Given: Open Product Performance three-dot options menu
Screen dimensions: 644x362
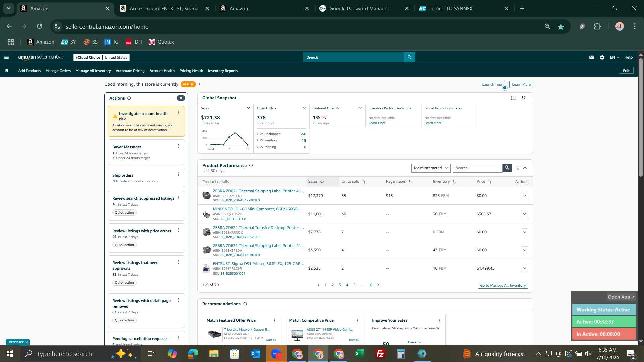Looking at the screenshot, I should 518,168.
